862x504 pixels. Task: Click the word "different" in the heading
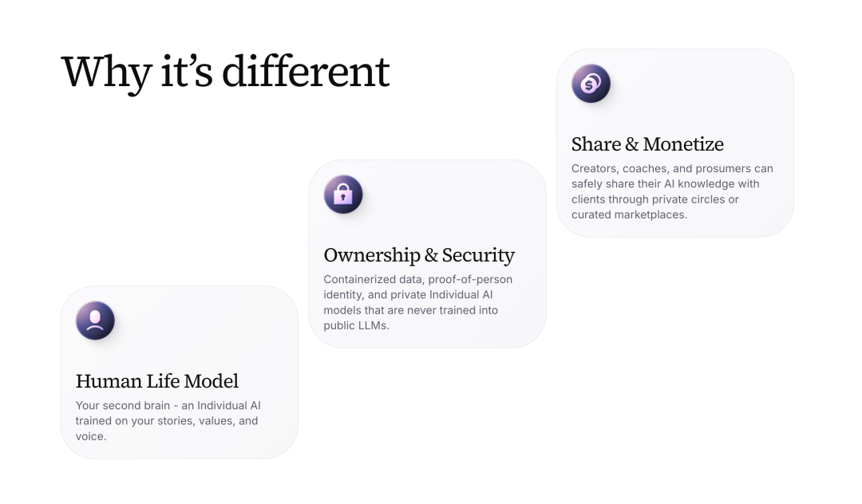point(306,71)
